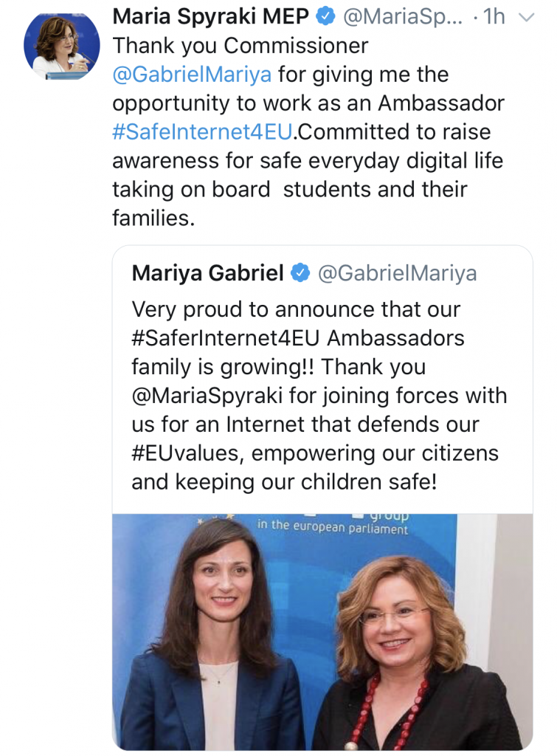Click verified badge beside Mariya Gabriel
557x756 pixels.
point(300,273)
